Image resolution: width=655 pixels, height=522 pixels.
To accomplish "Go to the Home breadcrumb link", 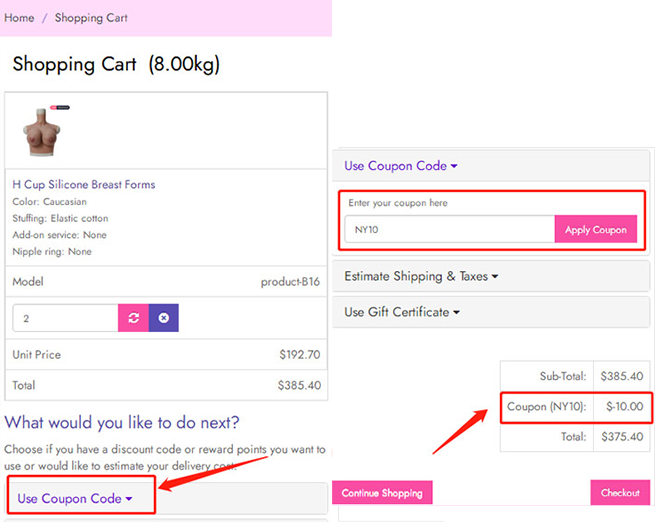I will pyautogui.click(x=19, y=18).
